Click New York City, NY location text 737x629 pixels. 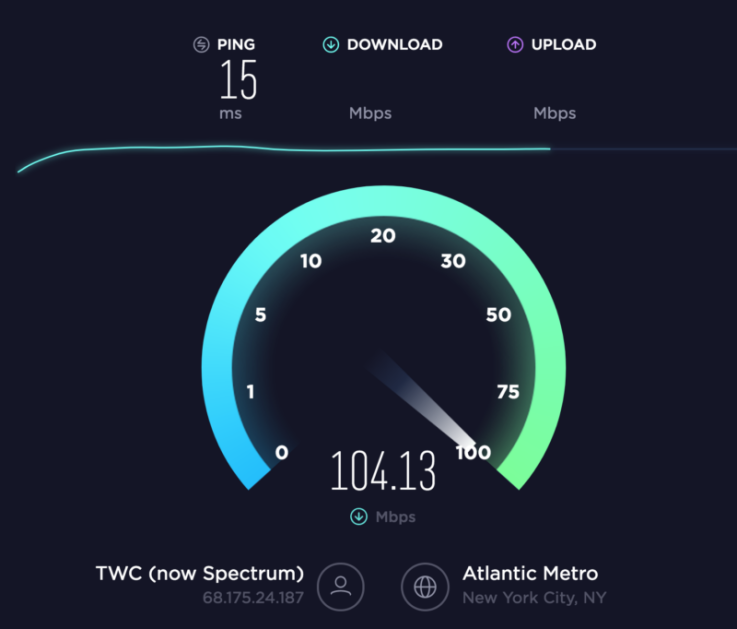click(x=534, y=598)
